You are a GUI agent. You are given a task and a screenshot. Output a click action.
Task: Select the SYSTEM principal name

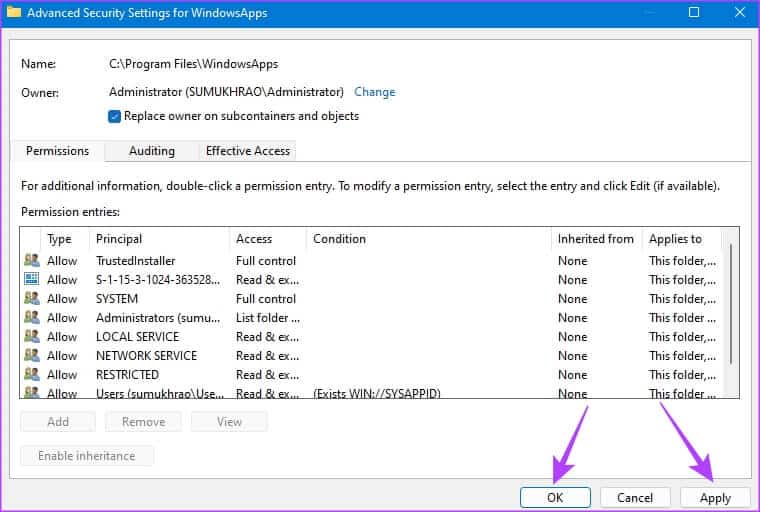pos(117,299)
